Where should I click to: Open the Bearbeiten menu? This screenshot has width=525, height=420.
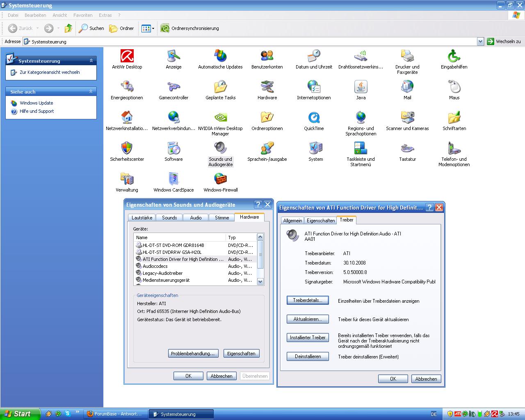pos(35,15)
